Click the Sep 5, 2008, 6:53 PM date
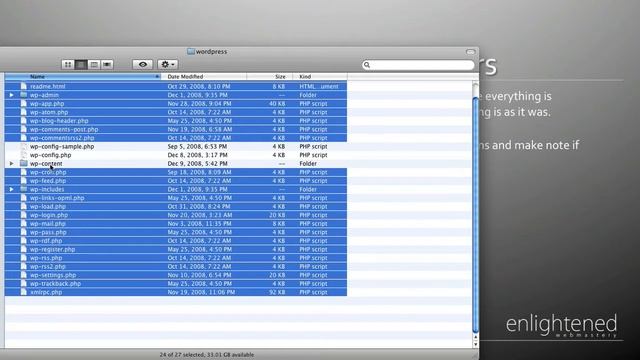The height and width of the screenshot is (360, 640). pyautogui.click(x=197, y=147)
